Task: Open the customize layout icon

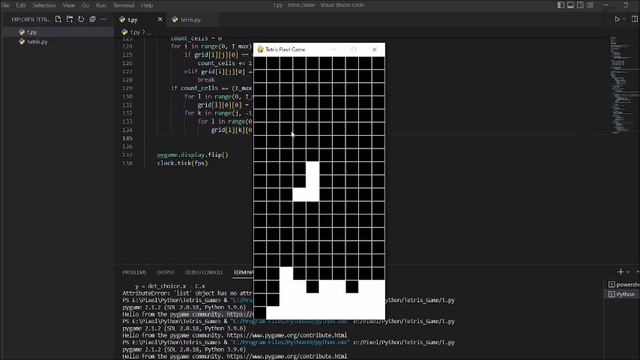Action: (x=590, y=5)
